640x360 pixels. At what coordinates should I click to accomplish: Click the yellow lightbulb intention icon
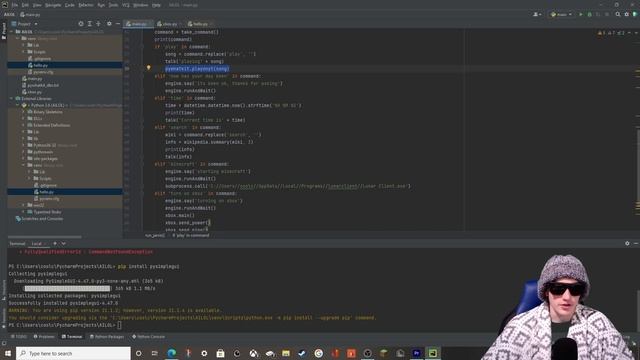coord(149,68)
